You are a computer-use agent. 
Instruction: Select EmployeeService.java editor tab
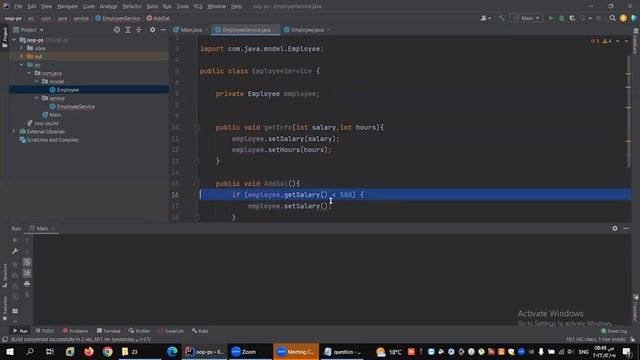[x=246, y=30]
